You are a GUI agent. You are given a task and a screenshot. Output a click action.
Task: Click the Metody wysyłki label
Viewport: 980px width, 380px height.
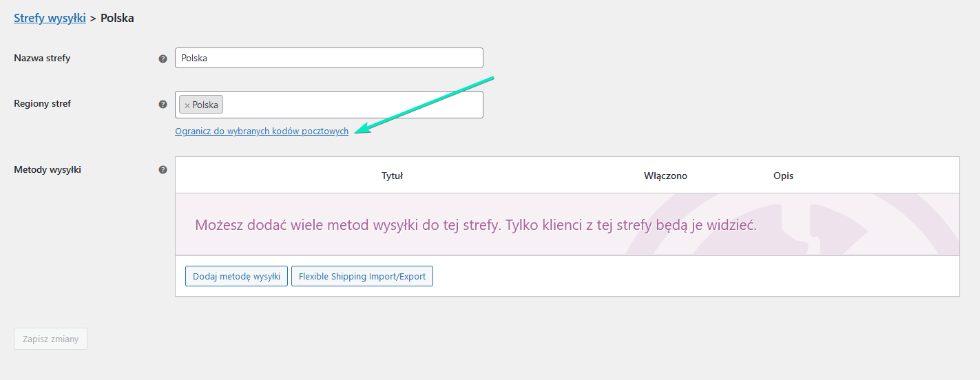[48, 169]
